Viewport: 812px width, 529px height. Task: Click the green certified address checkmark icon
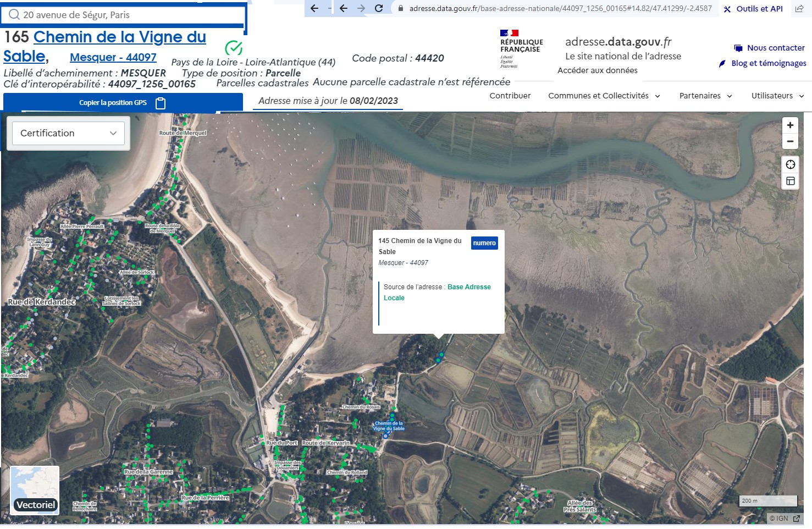click(234, 48)
